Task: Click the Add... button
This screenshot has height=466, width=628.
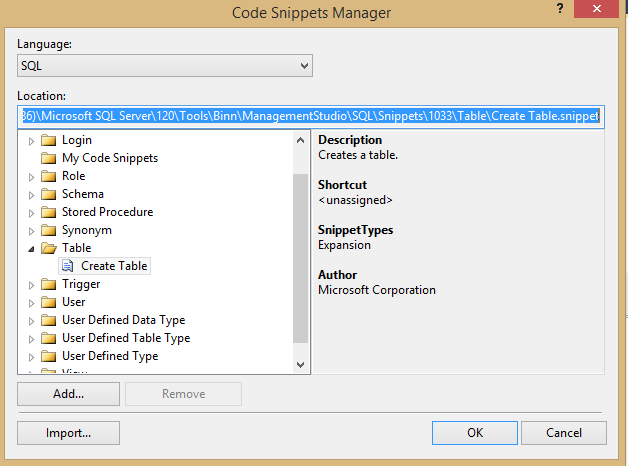Action: 68,394
